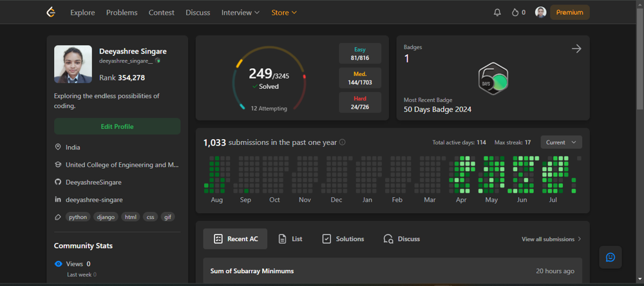
Task: Click the Edit Profile button
Action: pos(117,127)
